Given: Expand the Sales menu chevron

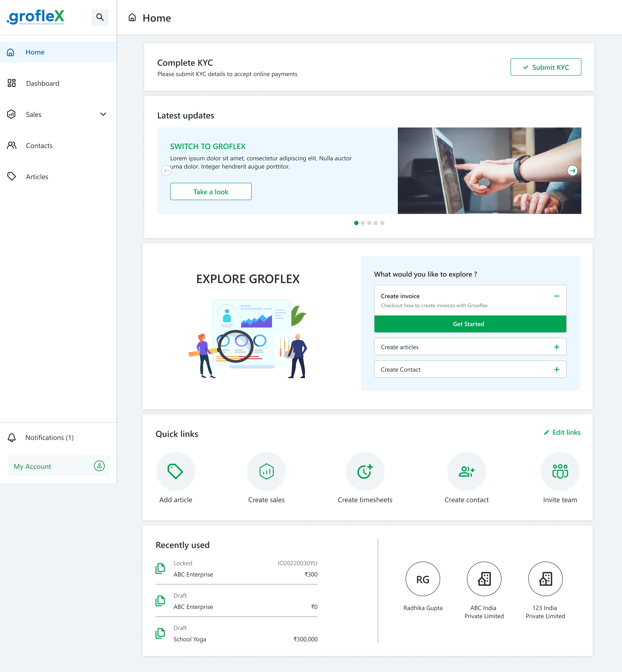Looking at the screenshot, I should coord(103,114).
